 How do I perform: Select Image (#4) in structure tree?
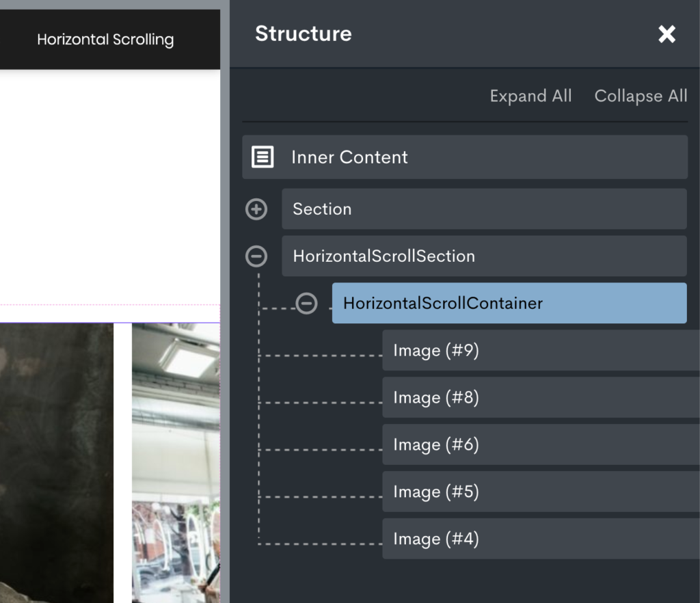541,539
